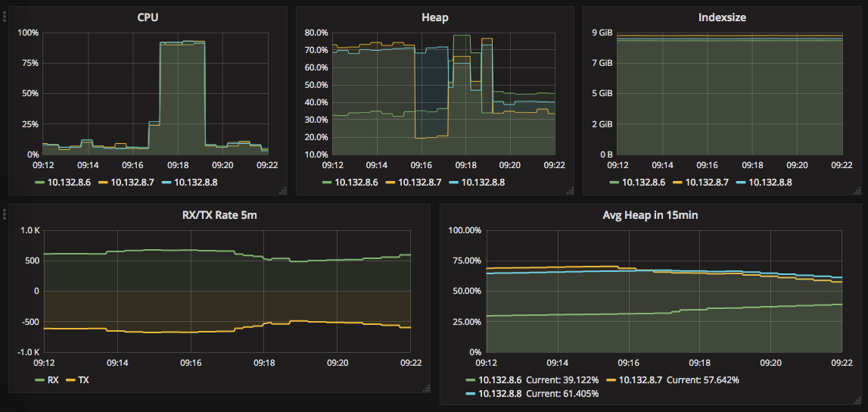This screenshot has height=412, width=868.
Task: Grab the RX/TX Rate panel resize corner handle
Action: 426,389
